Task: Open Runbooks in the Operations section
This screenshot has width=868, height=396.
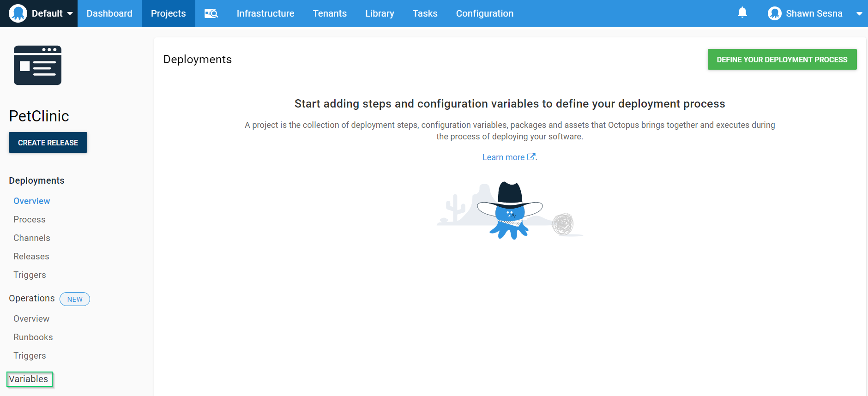Action: [x=33, y=337]
